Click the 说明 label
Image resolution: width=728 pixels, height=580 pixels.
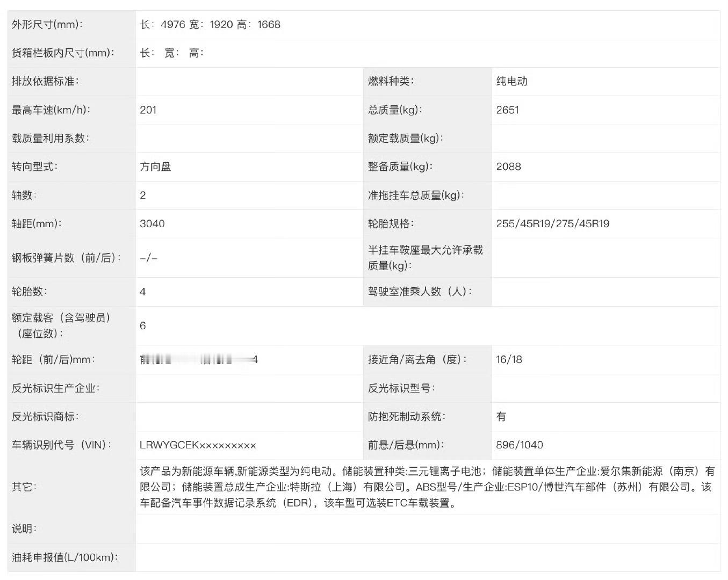(24, 530)
